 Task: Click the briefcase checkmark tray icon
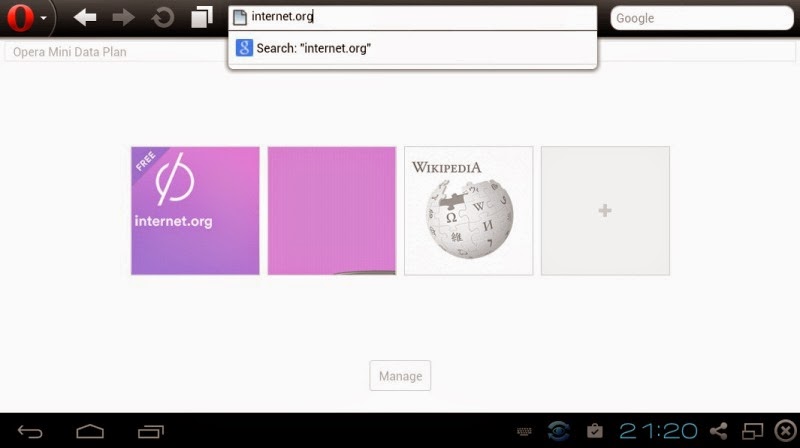tap(594, 431)
